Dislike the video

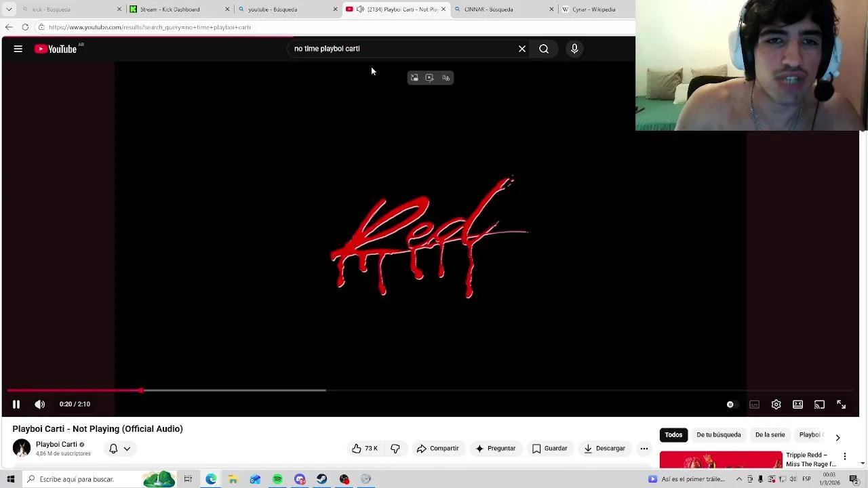coord(395,449)
